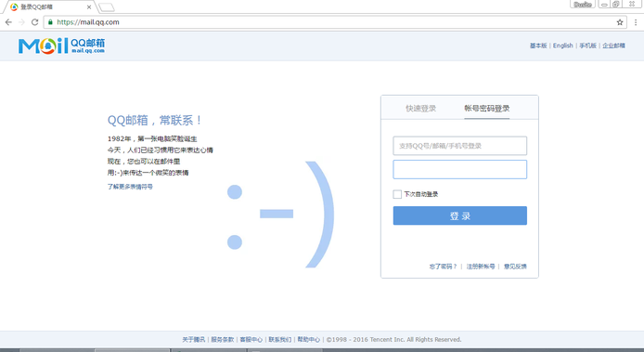
Task: Open 意见反馈 link
Action: (515, 267)
